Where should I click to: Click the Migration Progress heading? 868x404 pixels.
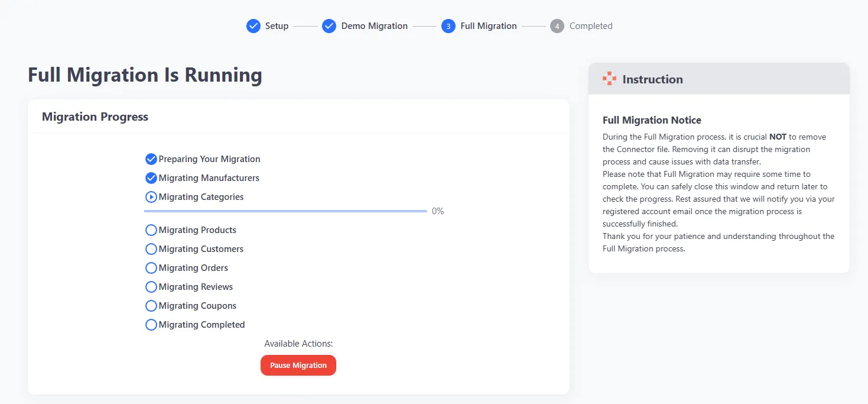tap(95, 117)
